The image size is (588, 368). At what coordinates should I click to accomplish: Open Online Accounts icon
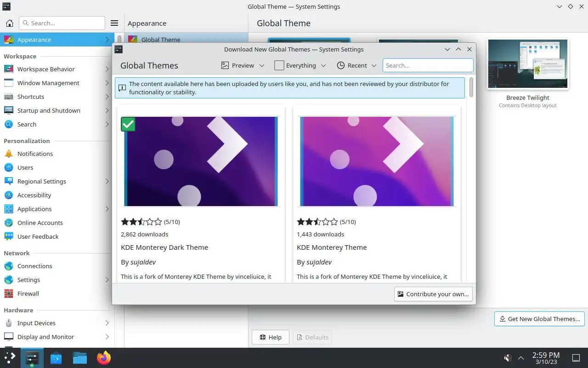click(9, 223)
